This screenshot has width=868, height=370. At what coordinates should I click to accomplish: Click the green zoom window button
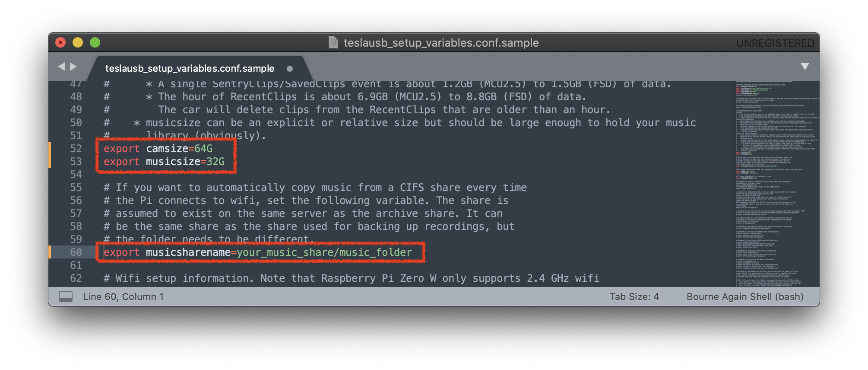(95, 42)
